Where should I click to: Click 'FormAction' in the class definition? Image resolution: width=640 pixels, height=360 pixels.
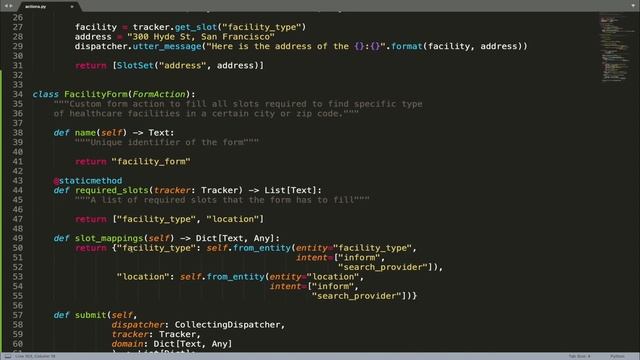(159, 94)
